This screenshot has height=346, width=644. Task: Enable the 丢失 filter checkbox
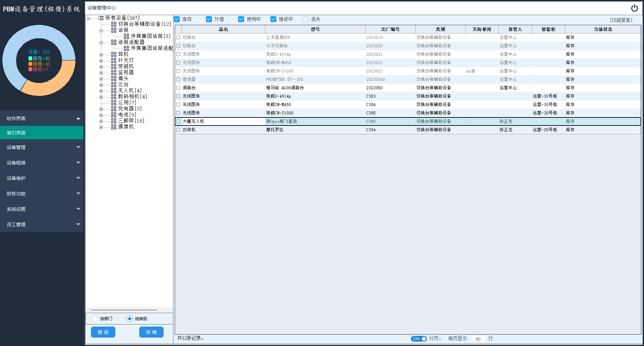[x=306, y=19]
